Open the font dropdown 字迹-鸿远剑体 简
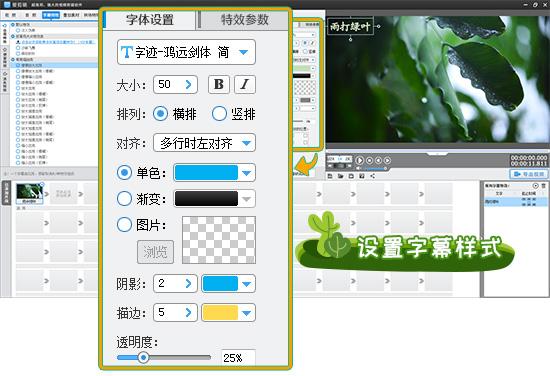The width and height of the screenshot is (550, 376). tap(186, 52)
